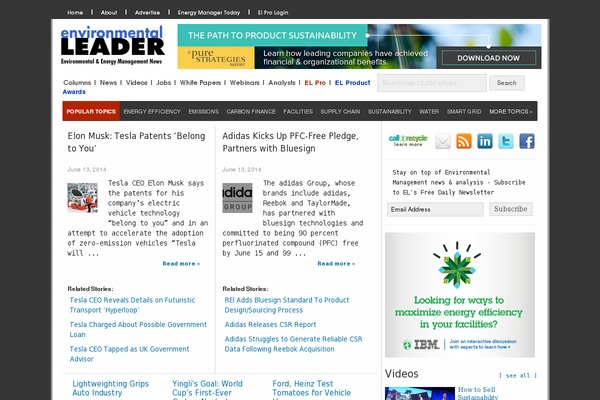The height and width of the screenshot is (400, 600).
Task: Click the adidas Group thumbnail image
Action: coord(237,198)
